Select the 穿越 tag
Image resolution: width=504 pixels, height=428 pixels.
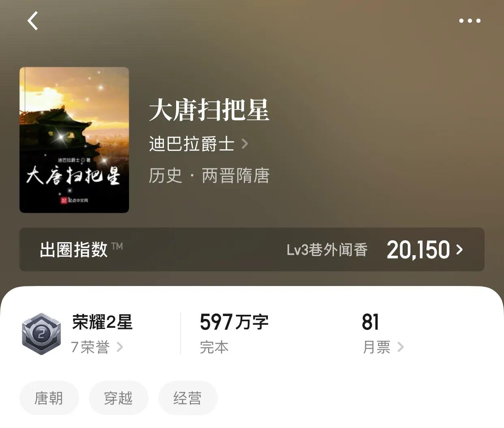[118, 398]
